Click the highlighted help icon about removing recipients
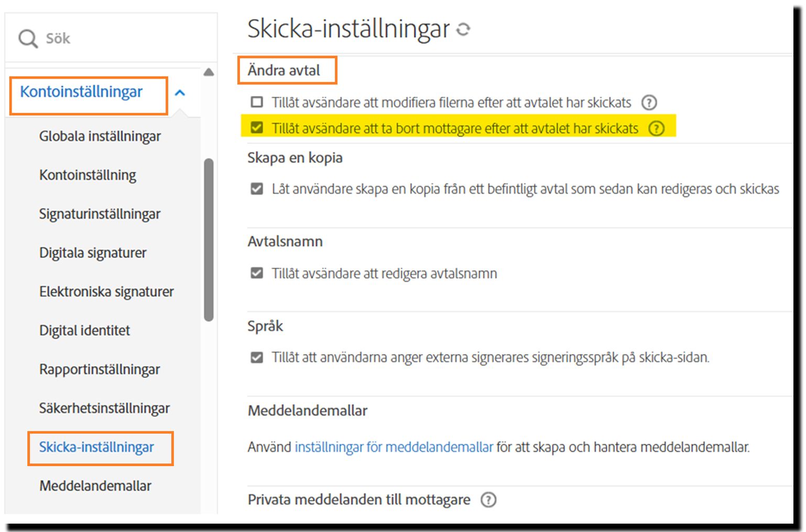The image size is (806, 532). [657, 128]
